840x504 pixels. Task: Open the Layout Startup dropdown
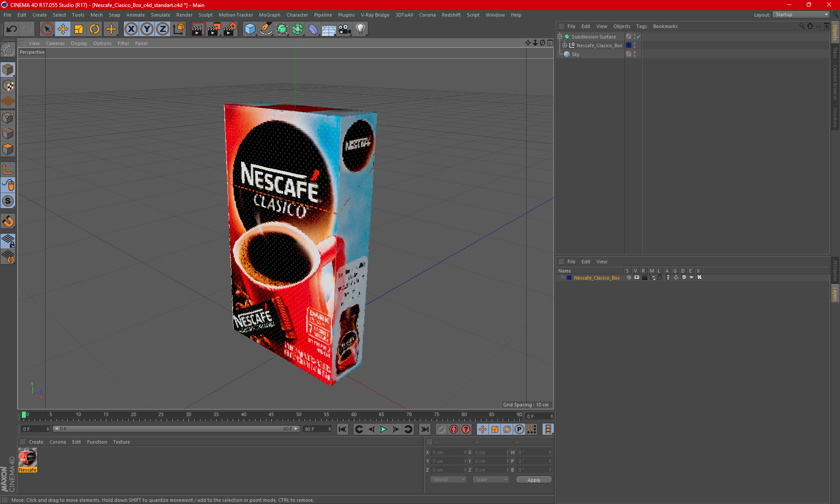[x=801, y=14]
